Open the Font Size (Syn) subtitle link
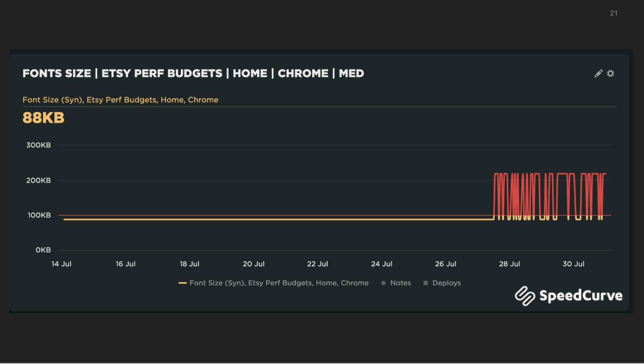This screenshot has height=364, width=644. point(120,100)
